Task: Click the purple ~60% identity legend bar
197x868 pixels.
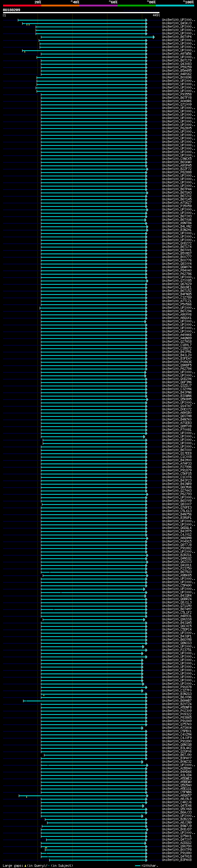Action: [98, 6]
